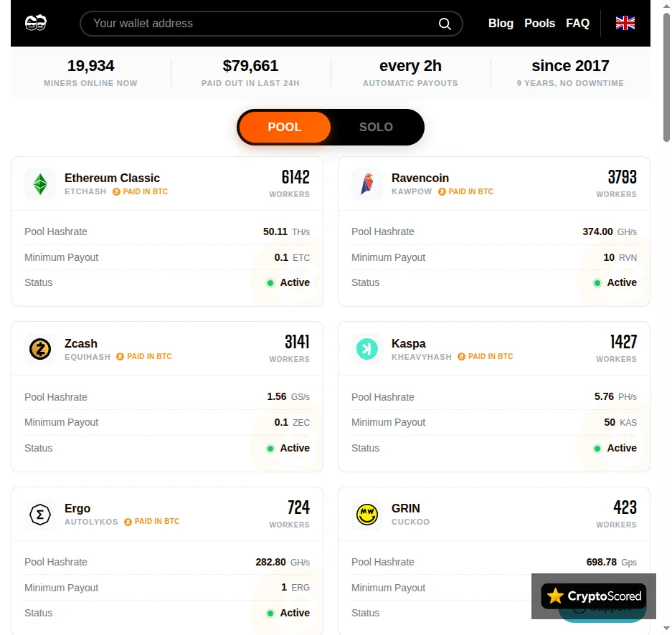The width and height of the screenshot is (672, 635).
Task: Open the Ethereum Classic pool
Action: 166,231
